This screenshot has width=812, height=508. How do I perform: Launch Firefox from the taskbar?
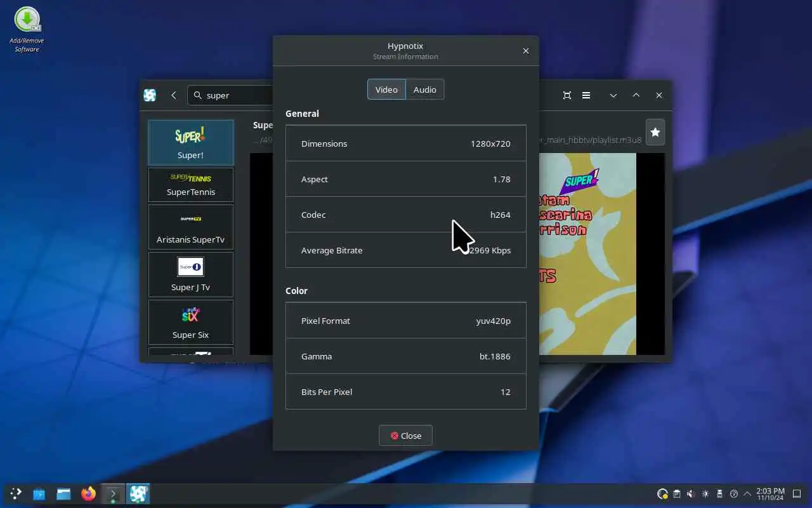(88, 493)
